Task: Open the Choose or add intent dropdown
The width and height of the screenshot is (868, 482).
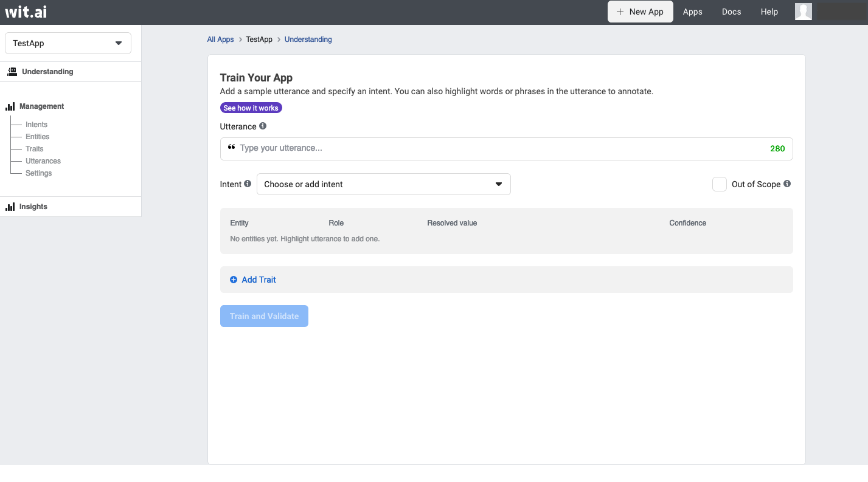Action: pos(384,184)
